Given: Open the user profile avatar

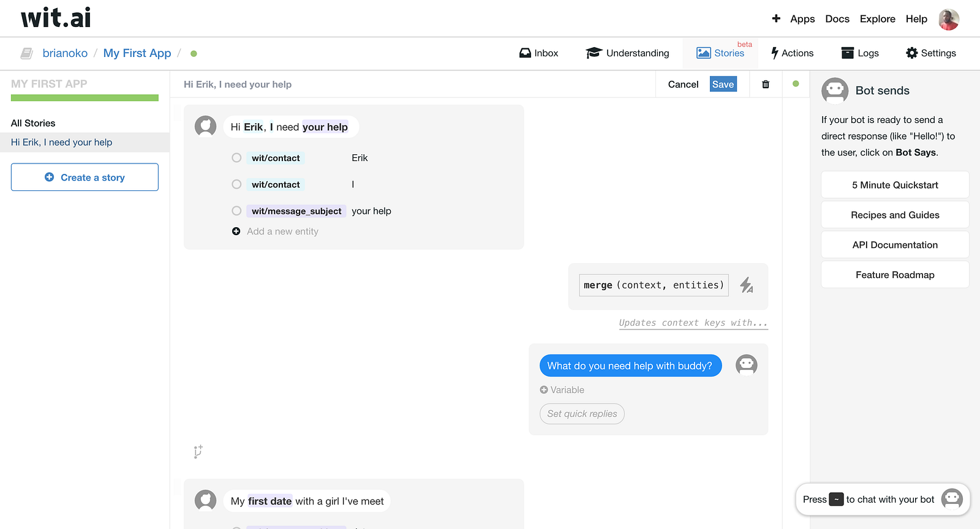Looking at the screenshot, I should (949, 19).
